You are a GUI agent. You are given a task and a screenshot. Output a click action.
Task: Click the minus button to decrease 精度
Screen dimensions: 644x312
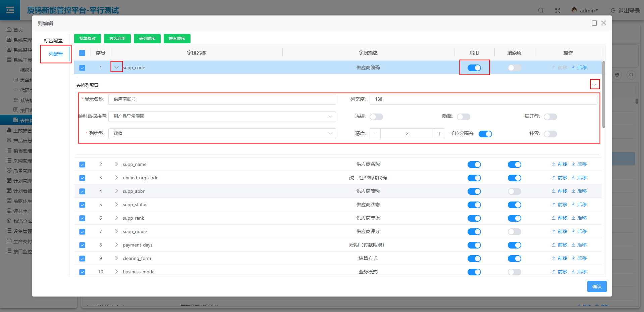(x=375, y=134)
